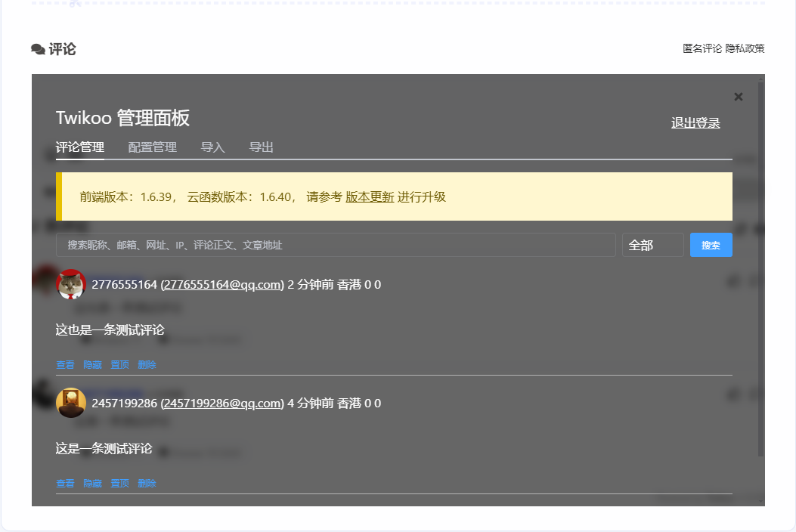Click the Twikoo 管理面板 heading
This screenshot has height=532, width=796.
122,118
